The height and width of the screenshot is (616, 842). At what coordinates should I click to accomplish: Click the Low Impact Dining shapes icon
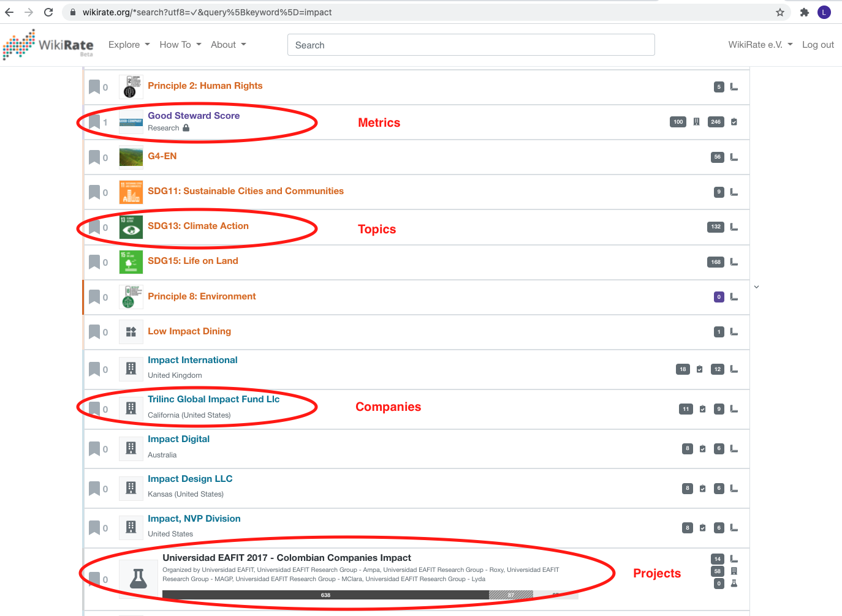coord(131,332)
